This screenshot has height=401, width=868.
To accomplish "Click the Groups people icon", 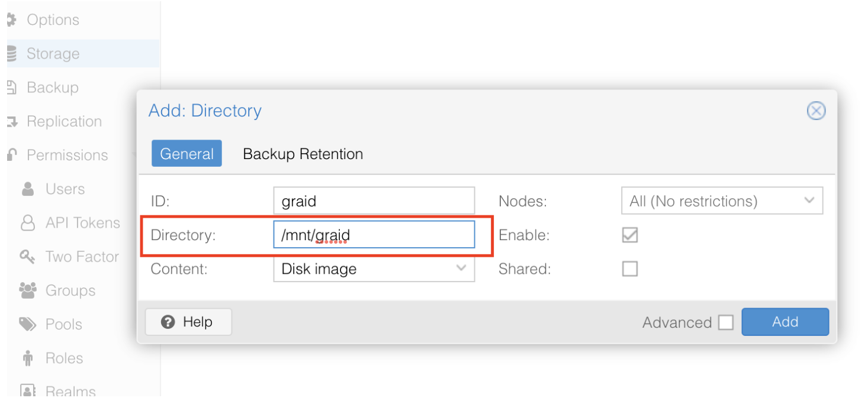I will click(x=28, y=290).
